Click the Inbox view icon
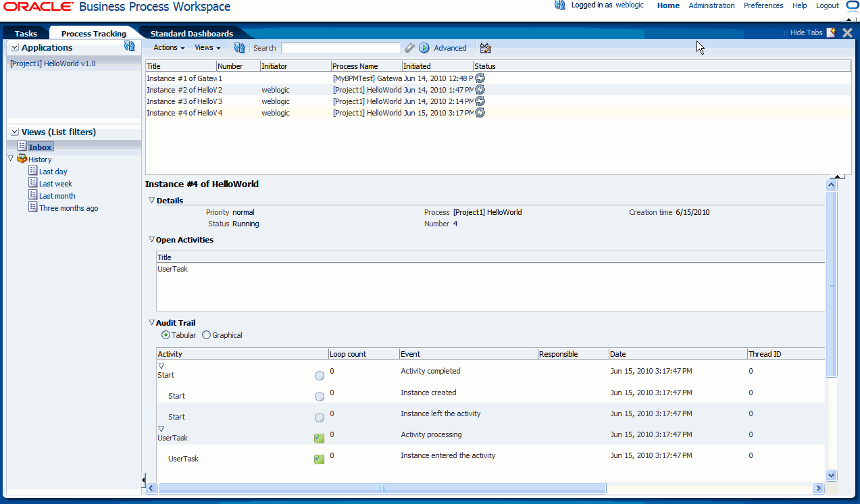The height and width of the screenshot is (504, 860). 22,147
